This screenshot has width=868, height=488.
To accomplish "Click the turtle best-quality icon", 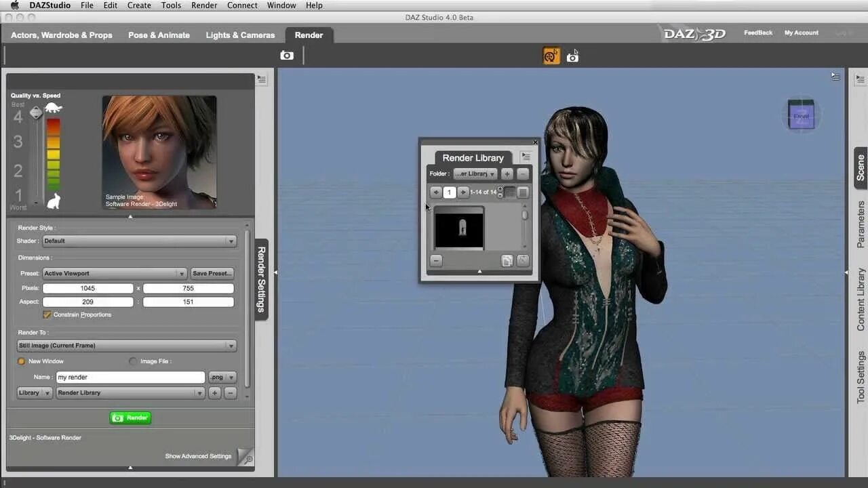I will (54, 108).
